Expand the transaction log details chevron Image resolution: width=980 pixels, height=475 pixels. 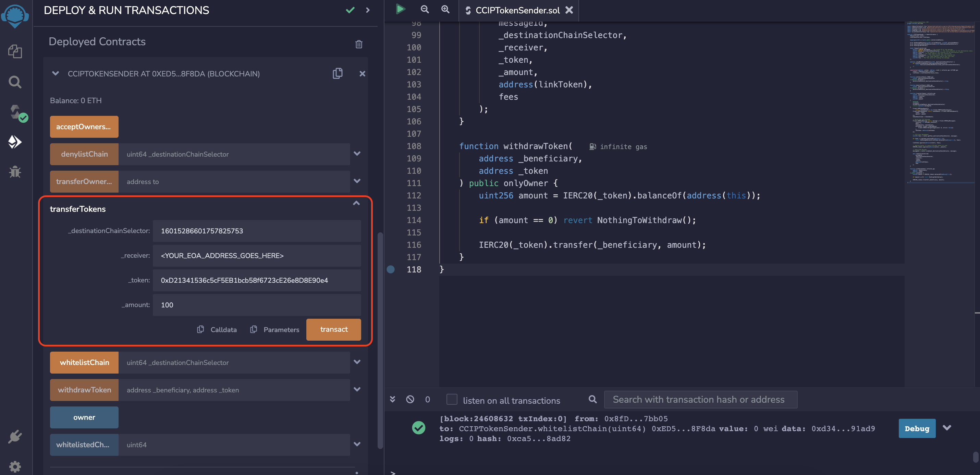947,428
